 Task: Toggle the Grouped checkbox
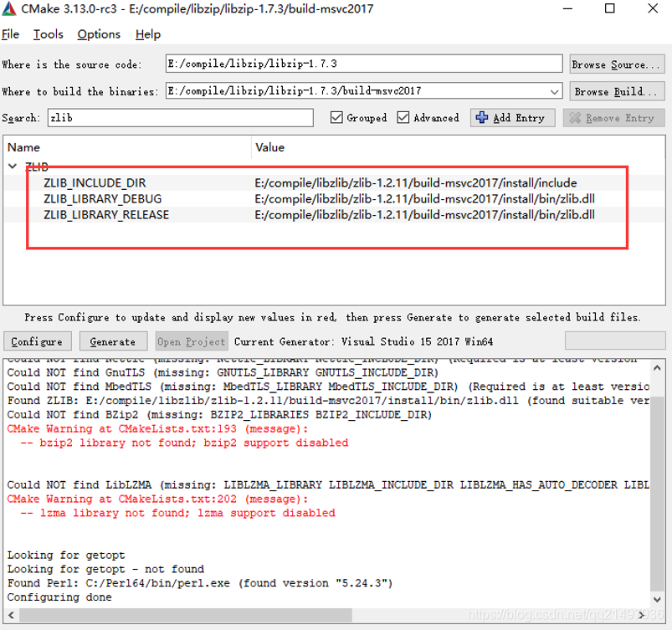(x=336, y=117)
